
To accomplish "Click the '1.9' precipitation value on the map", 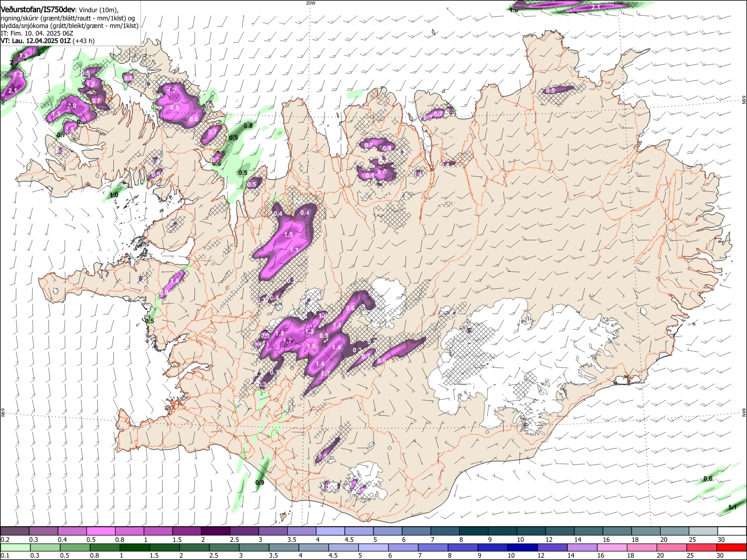I will point(23,56).
